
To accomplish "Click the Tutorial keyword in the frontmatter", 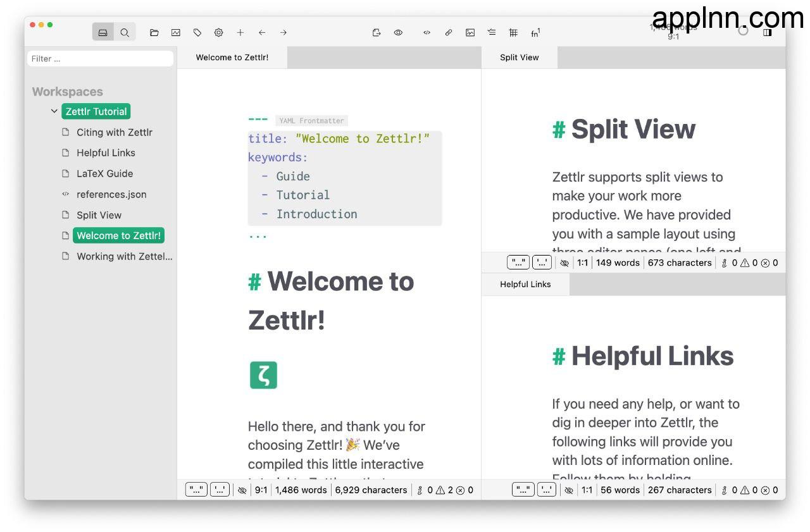I will [x=303, y=195].
